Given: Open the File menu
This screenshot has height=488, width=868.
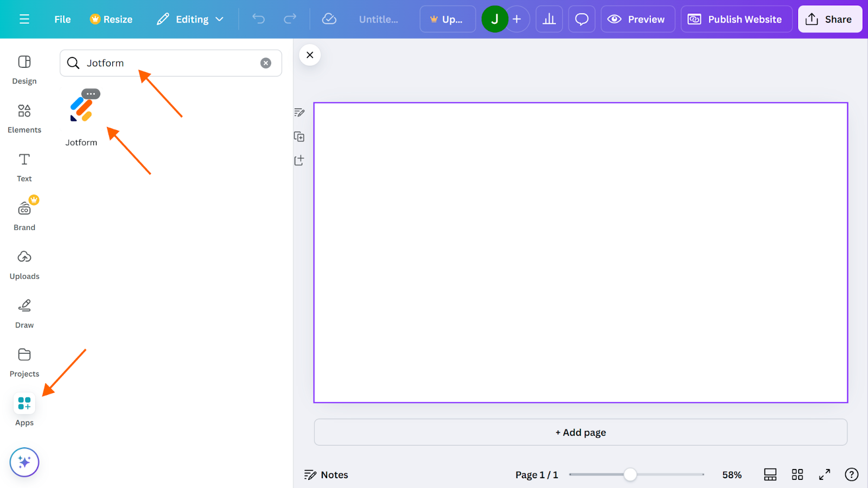Looking at the screenshot, I should point(62,19).
